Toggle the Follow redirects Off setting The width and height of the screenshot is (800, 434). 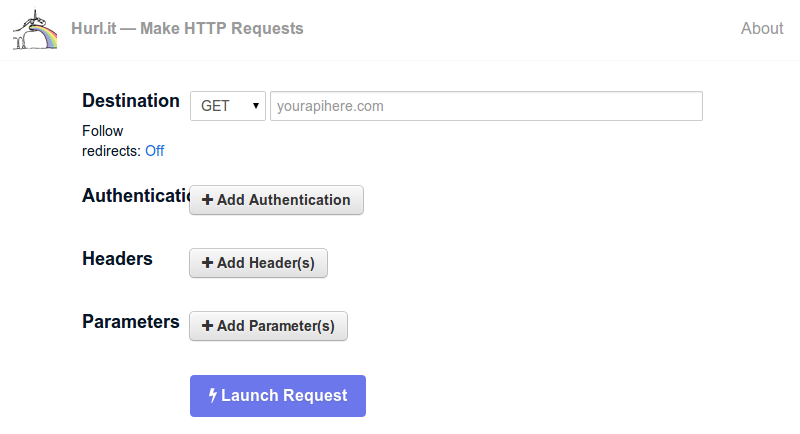click(155, 151)
